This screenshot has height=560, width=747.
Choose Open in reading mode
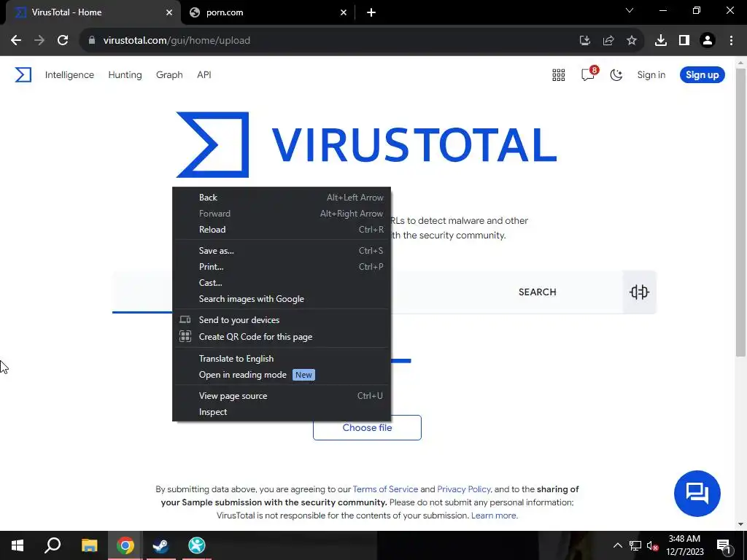click(282, 375)
